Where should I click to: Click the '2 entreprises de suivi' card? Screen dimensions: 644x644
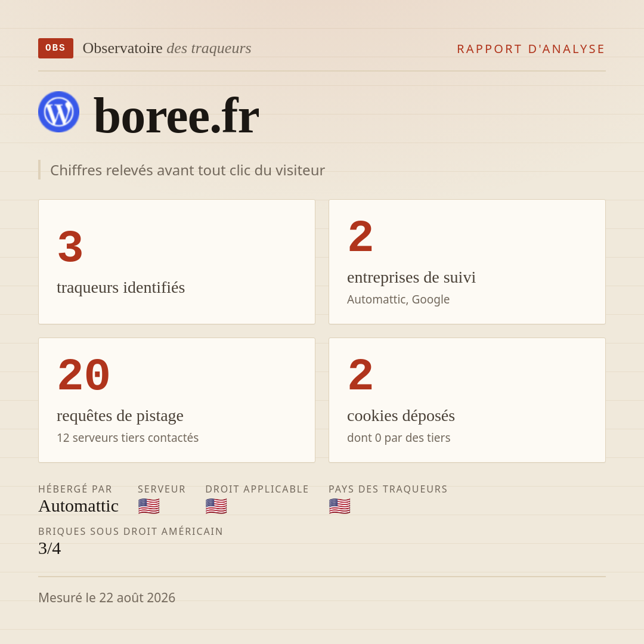[x=467, y=262]
